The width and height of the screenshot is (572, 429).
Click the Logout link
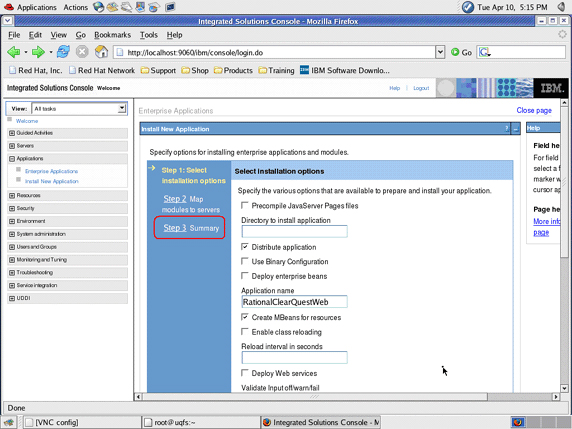pos(421,88)
